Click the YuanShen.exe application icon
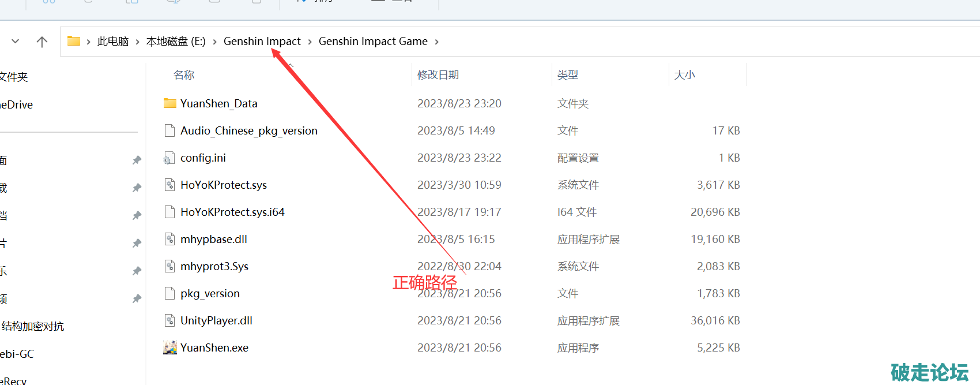This screenshot has height=385, width=980. (x=169, y=347)
